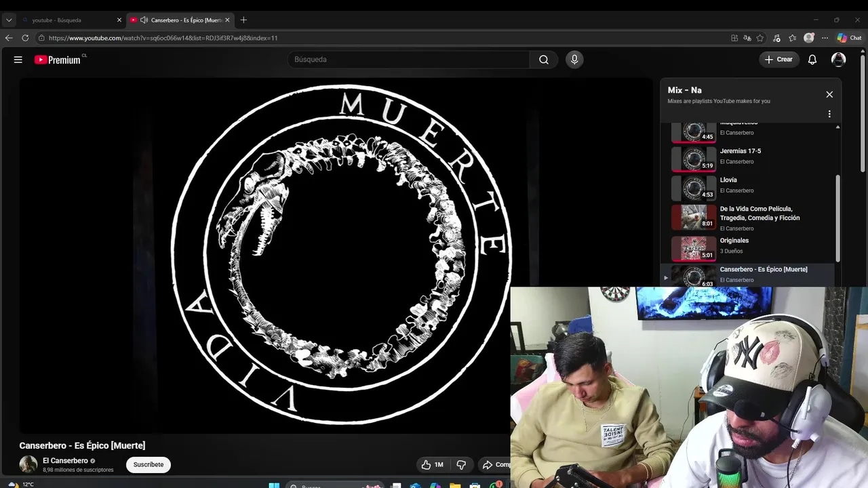Open the translate page icon
Screen dimensions: 868x488
click(747, 38)
